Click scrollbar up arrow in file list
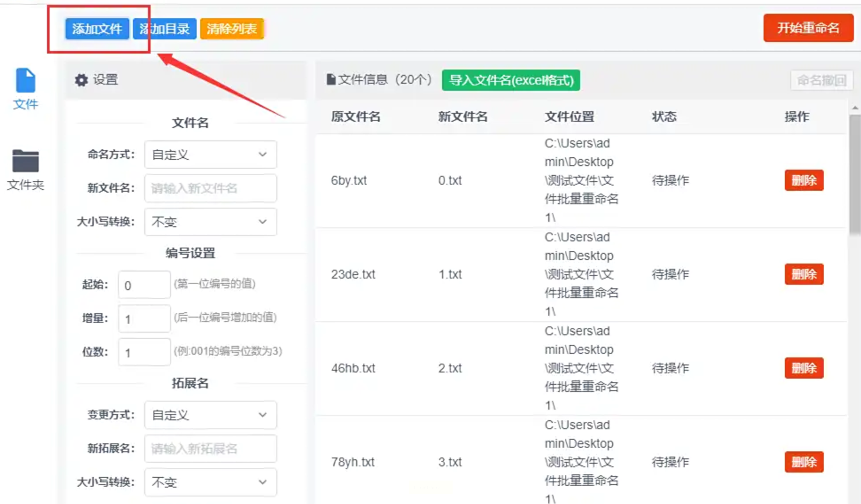The height and width of the screenshot is (504, 861). [854, 108]
